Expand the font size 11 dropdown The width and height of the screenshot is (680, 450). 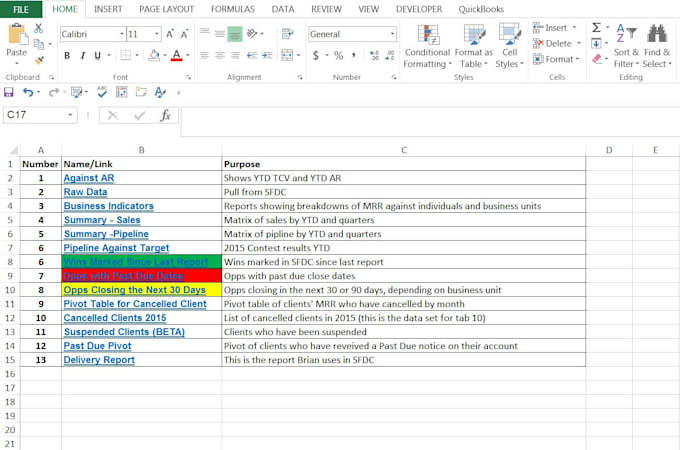pyautogui.click(x=157, y=34)
